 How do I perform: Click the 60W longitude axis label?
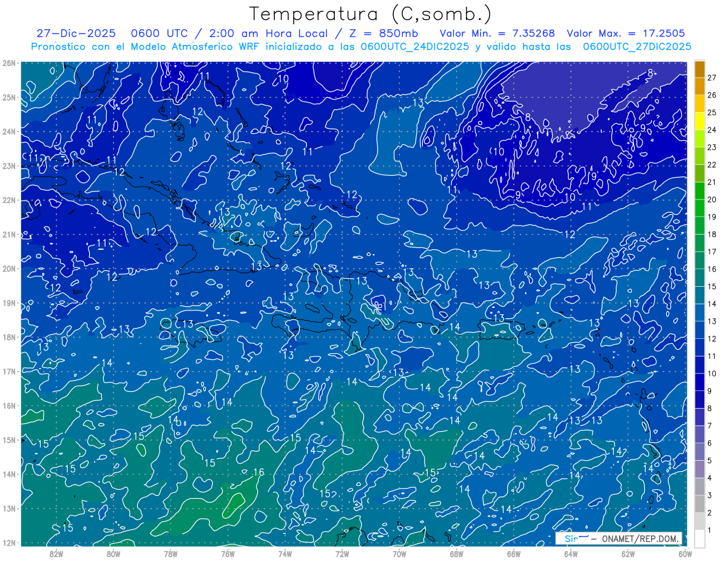pyautogui.click(x=685, y=553)
